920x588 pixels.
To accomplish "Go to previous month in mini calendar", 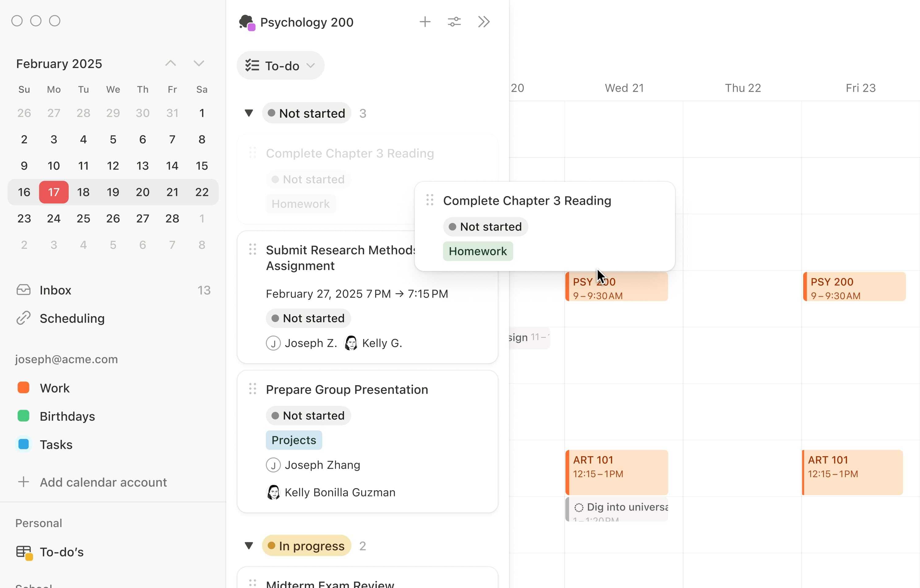I will coord(171,63).
